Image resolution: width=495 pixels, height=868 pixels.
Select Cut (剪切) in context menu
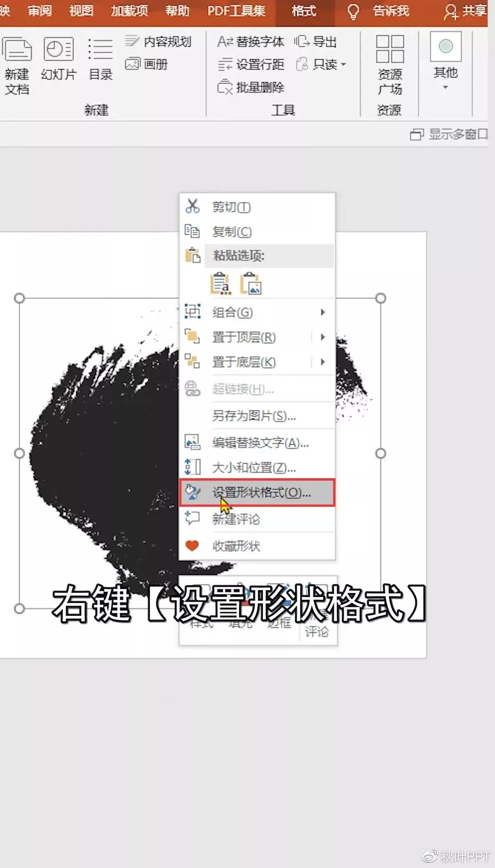pyautogui.click(x=257, y=207)
